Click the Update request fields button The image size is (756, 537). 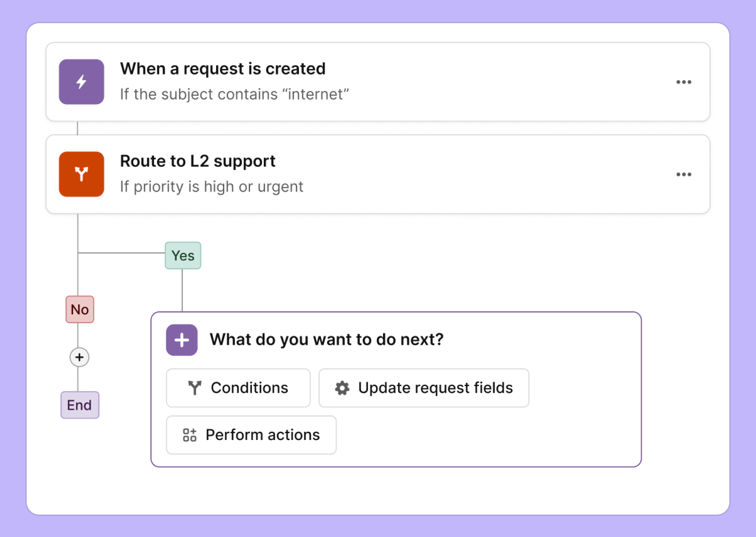point(423,388)
